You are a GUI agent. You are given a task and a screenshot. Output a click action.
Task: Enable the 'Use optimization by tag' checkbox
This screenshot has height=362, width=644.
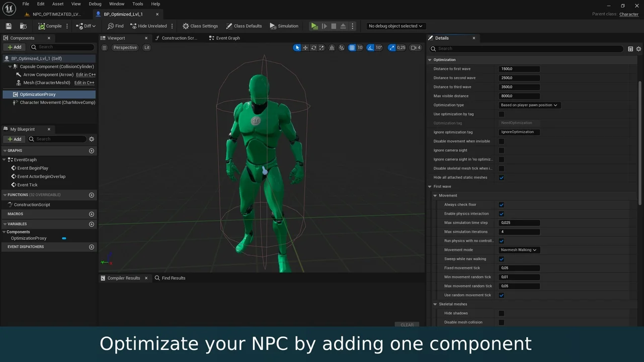click(501, 114)
